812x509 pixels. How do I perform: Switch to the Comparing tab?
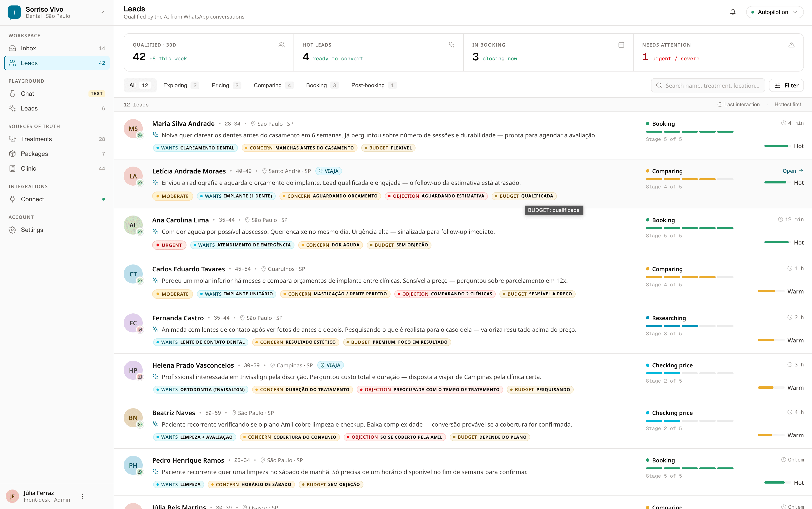(273, 85)
